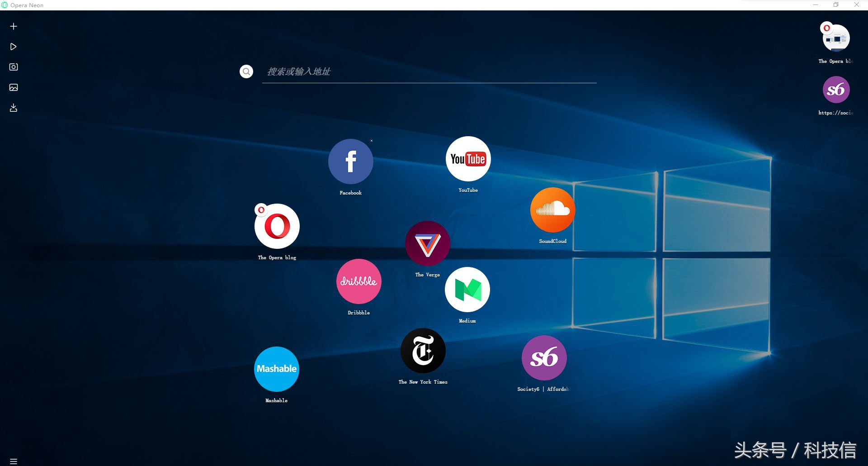Click The Verge label text

pos(428,275)
